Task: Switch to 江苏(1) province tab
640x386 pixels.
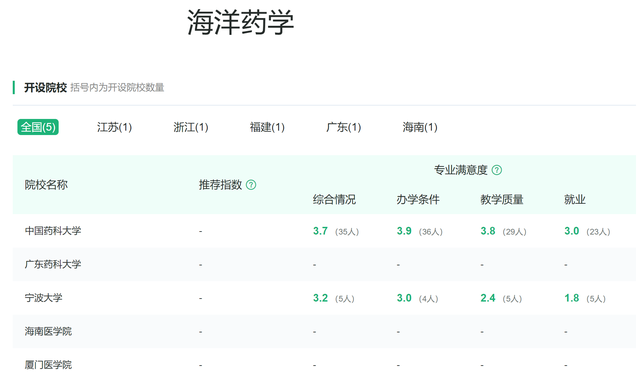Action: click(x=114, y=127)
